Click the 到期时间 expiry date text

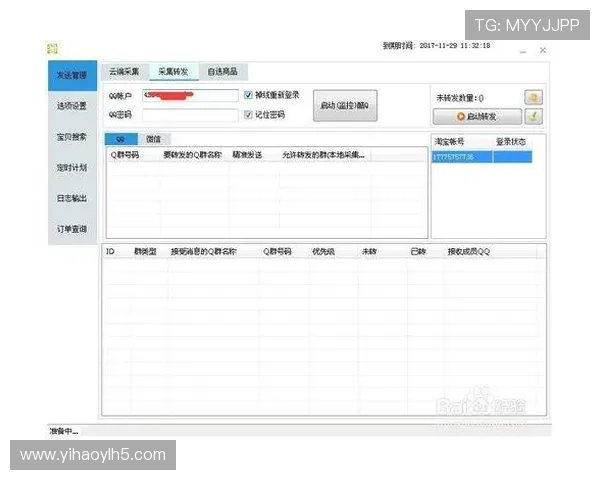[437, 46]
